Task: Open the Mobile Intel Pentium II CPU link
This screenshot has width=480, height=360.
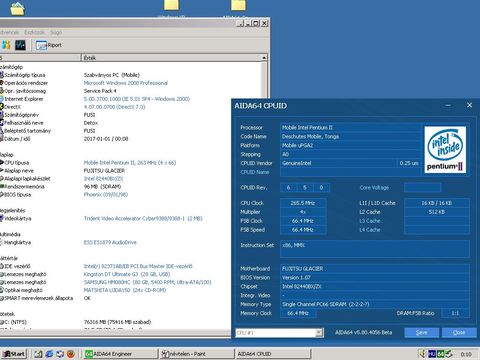Action: pos(130,163)
